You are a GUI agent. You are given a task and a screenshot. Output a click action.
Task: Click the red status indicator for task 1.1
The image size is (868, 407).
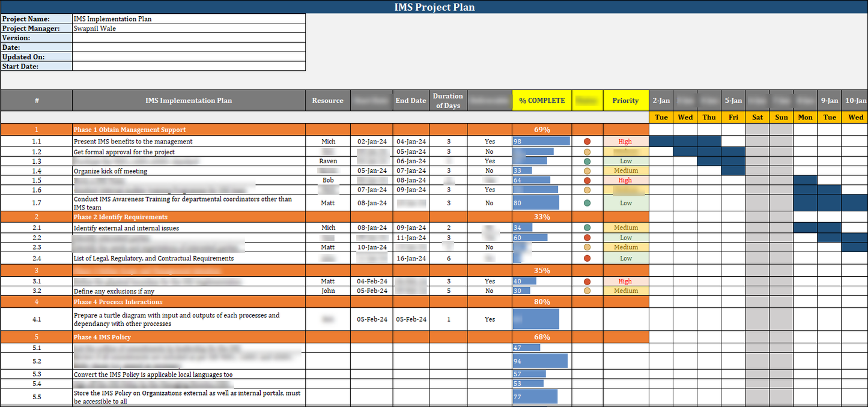(x=587, y=141)
